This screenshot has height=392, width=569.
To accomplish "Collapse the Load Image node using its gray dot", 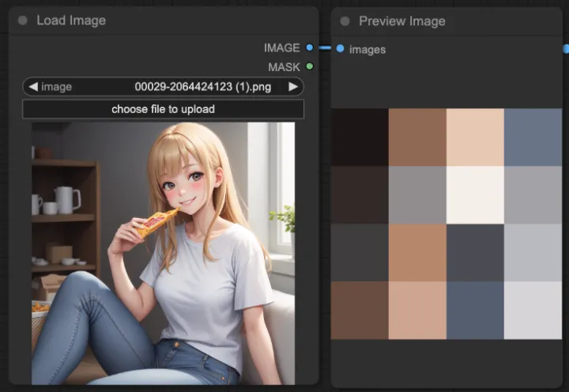I will (22, 21).
